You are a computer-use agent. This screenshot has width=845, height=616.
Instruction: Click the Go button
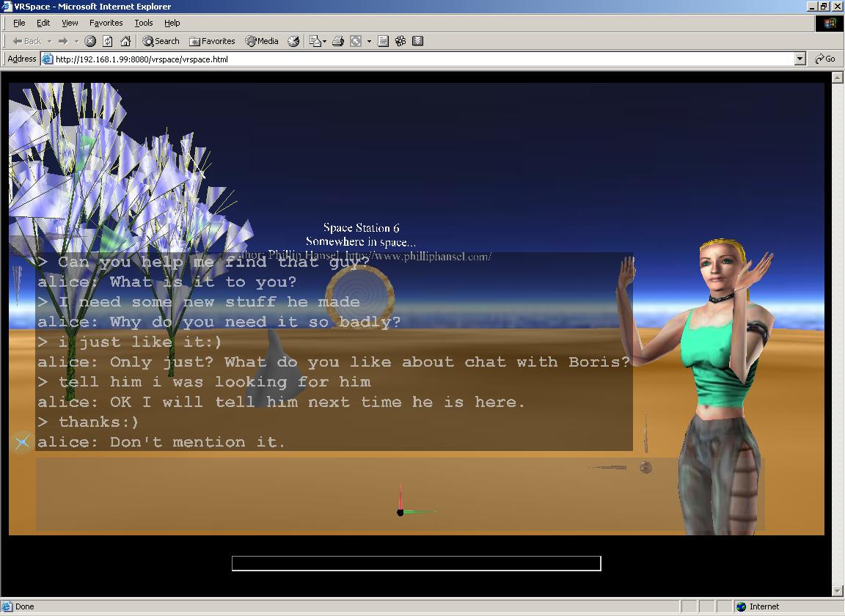[x=826, y=59]
